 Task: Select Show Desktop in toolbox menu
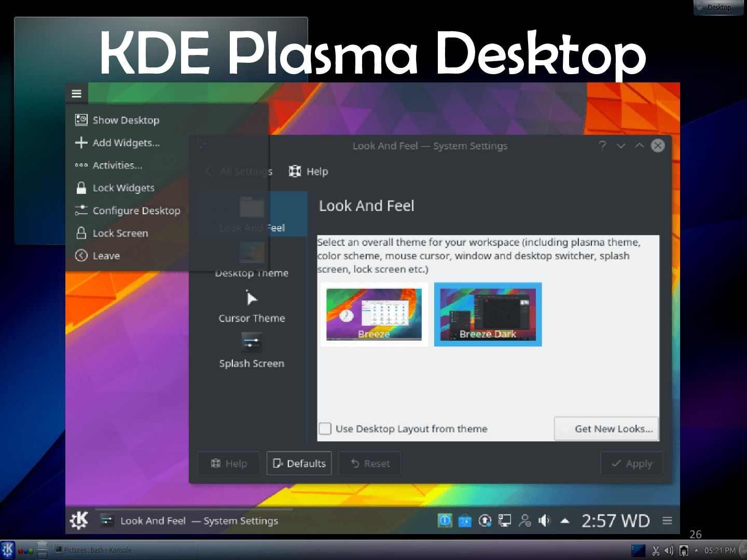[126, 120]
